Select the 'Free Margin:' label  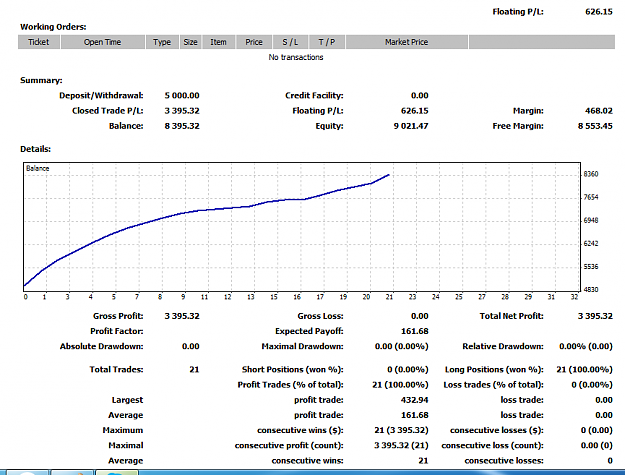(518, 126)
